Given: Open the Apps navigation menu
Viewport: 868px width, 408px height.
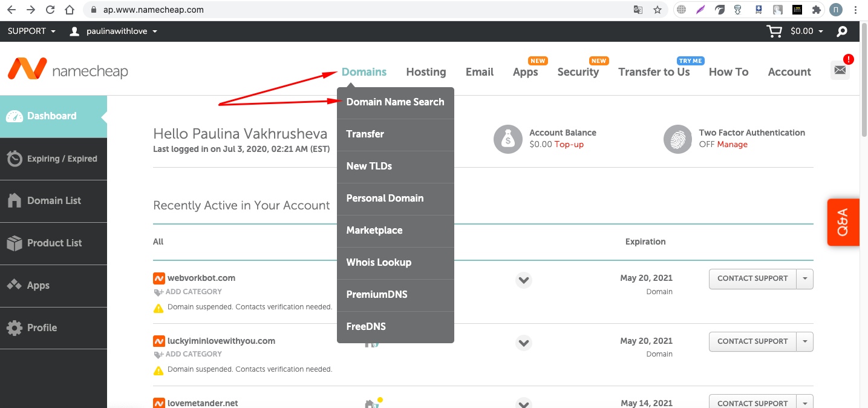Looking at the screenshot, I should coord(525,72).
